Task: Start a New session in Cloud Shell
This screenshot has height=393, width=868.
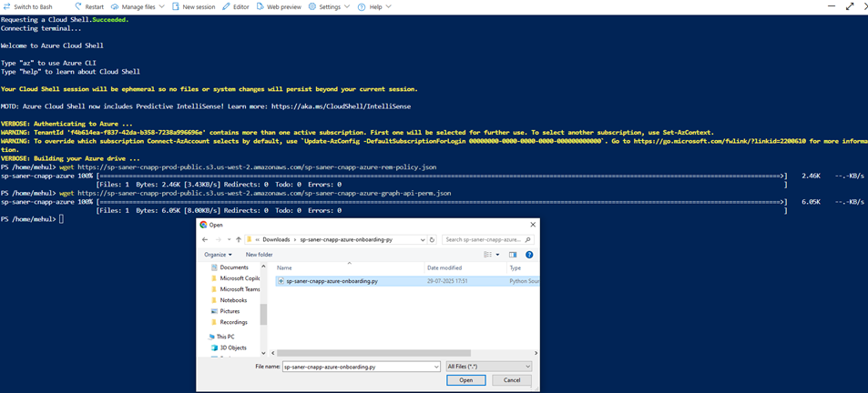Action: (x=193, y=7)
